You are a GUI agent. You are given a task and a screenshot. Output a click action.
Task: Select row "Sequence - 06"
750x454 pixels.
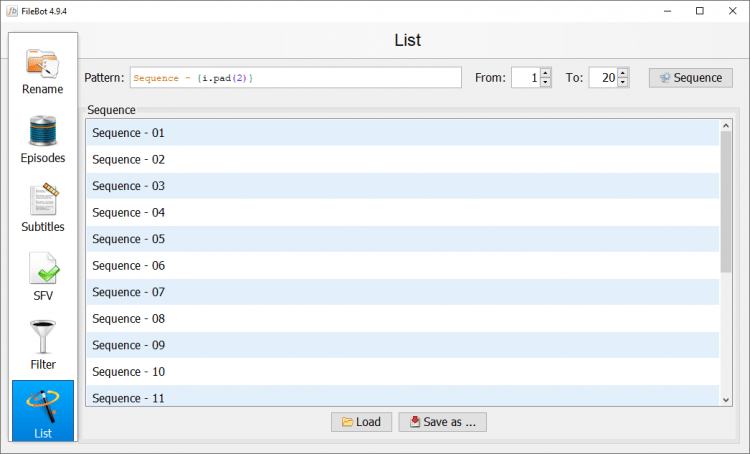click(x=403, y=266)
